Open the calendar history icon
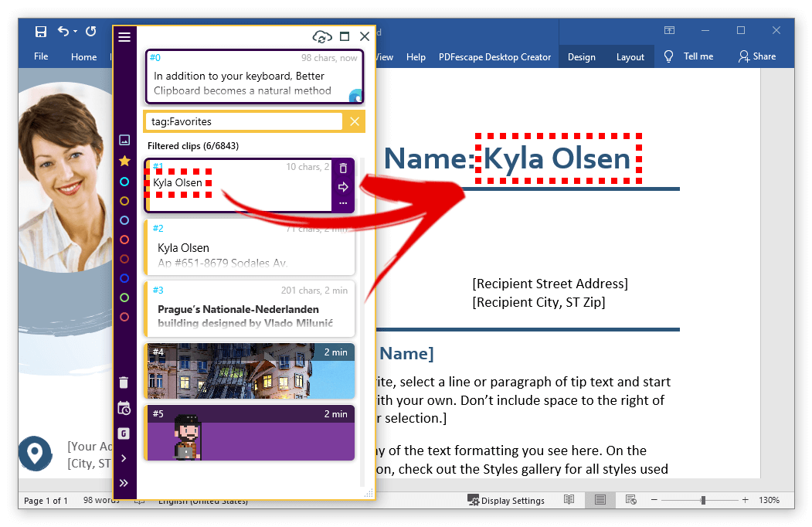Viewport: 812px width, 527px height. coord(124,408)
